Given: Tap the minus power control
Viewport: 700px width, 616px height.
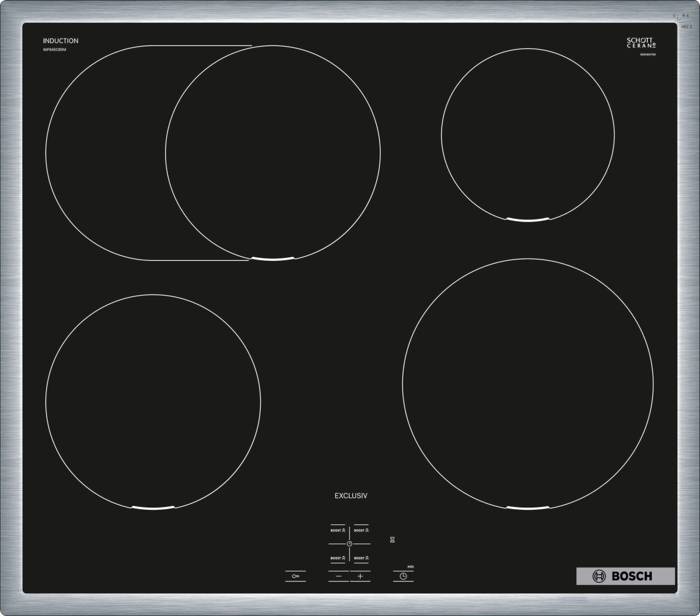Looking at the screenshot, I should click(338, 576).
